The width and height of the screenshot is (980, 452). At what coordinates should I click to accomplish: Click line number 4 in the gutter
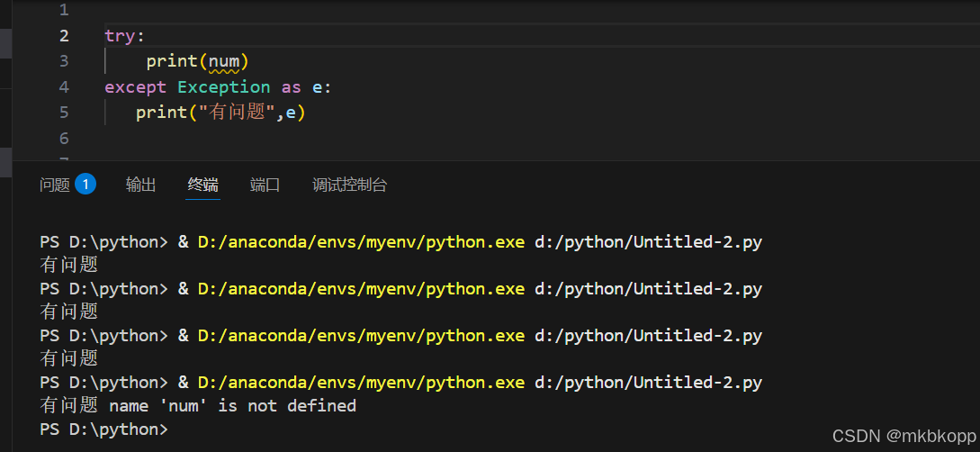64,87
